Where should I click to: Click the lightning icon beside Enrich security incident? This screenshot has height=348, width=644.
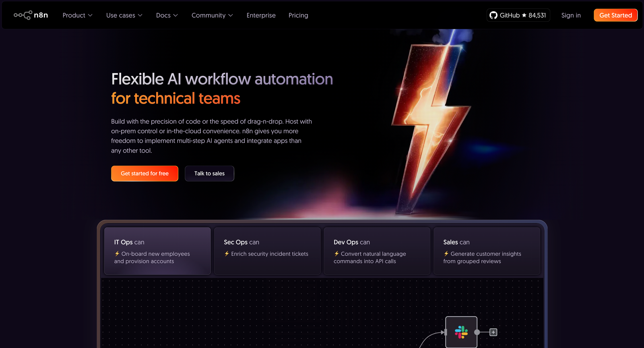(227, 254)
